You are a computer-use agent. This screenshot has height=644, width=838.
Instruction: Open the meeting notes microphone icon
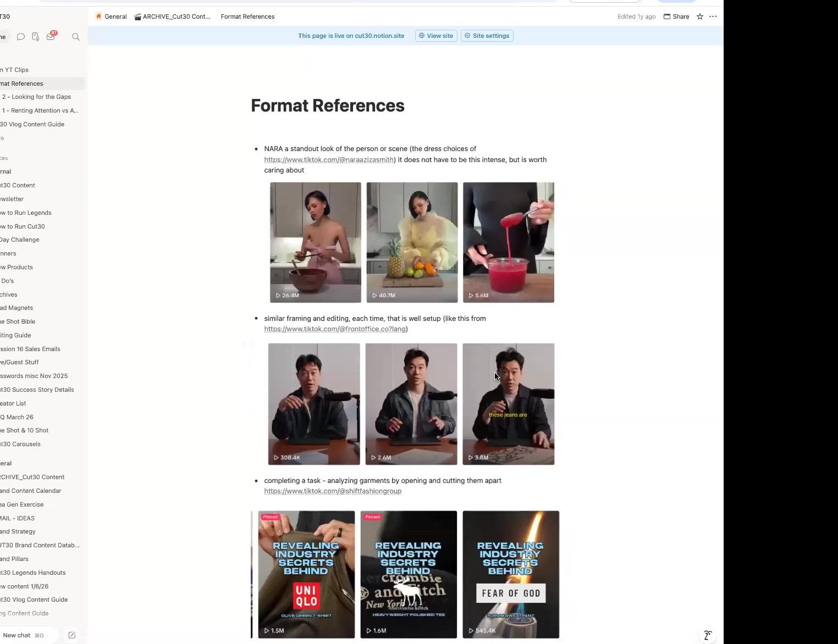(35, 37)
